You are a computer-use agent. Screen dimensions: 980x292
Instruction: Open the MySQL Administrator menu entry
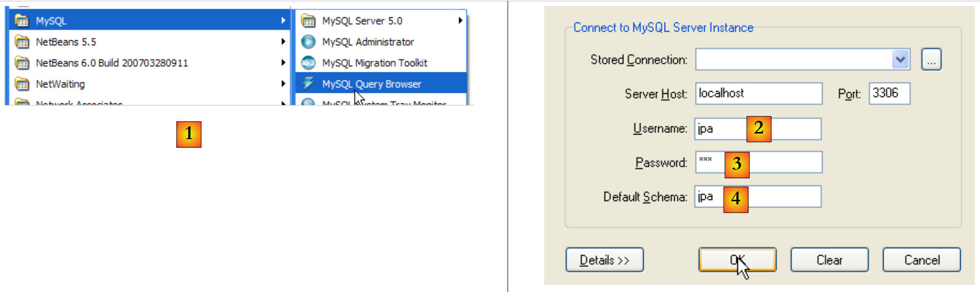[x=367, y=42]
